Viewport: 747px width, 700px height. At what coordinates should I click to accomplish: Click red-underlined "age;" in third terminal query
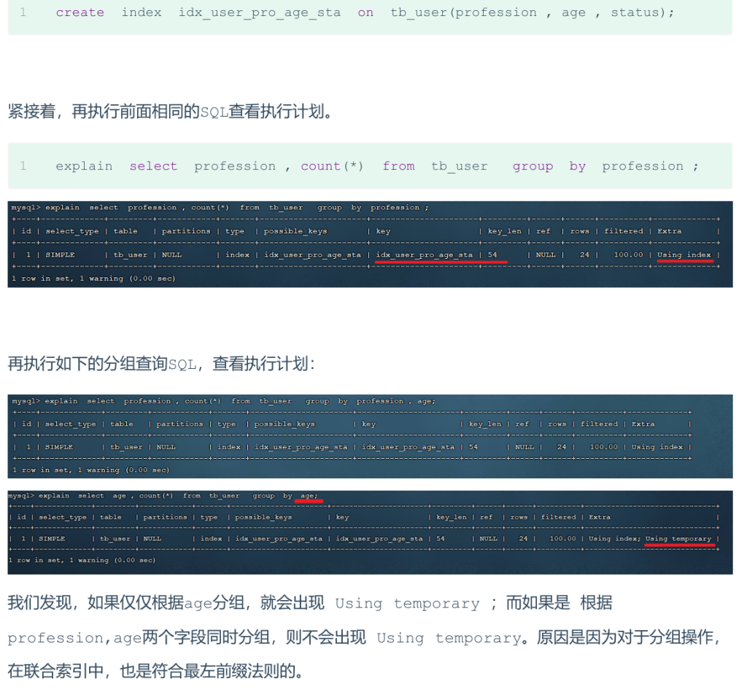point(309,496)
